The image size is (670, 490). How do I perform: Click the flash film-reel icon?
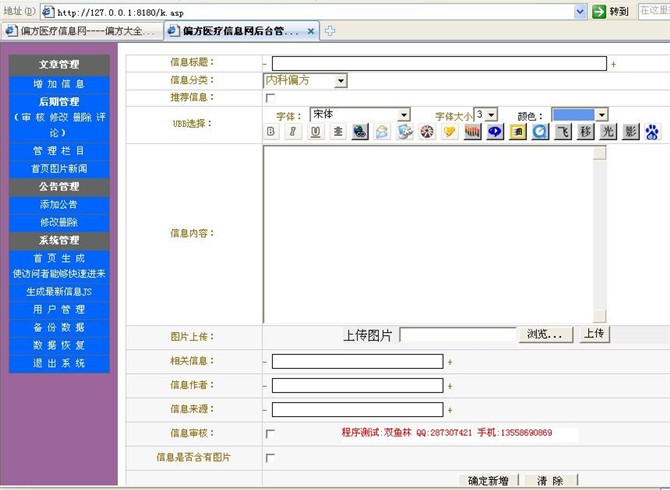(427, 132)
